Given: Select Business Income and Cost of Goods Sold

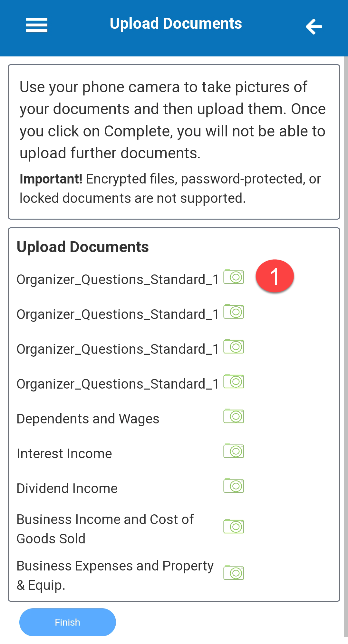Looking at the screenshot, I should click(105, 529).
